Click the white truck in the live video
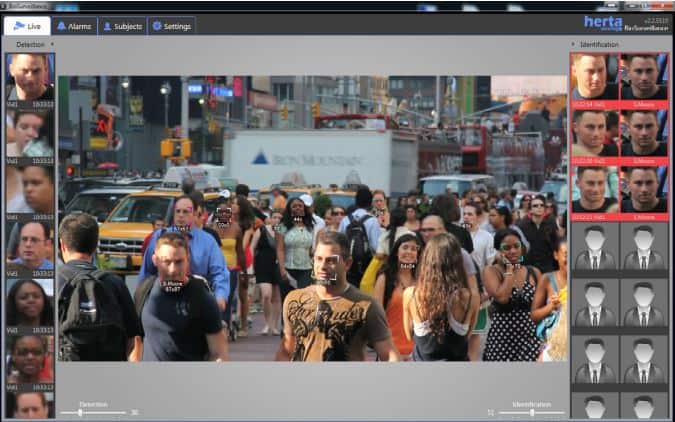The height and width of the screenshot is (422, 675). [x=320, y=160]
